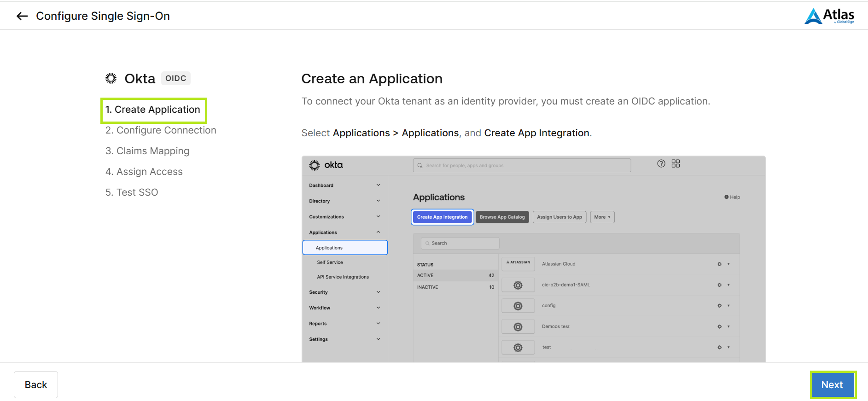Collapse the Applications section chevron
The height and width of the screenshot is (401, 868).
(x=379, y=232)
